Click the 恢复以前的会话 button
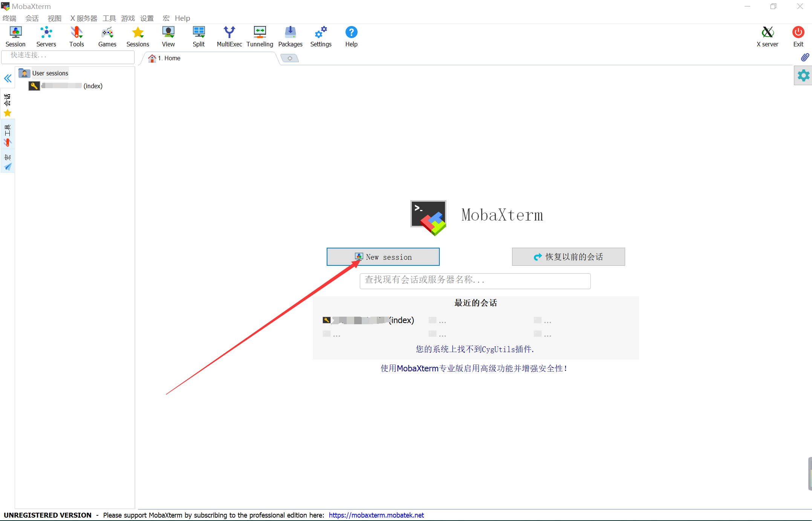 568,257
